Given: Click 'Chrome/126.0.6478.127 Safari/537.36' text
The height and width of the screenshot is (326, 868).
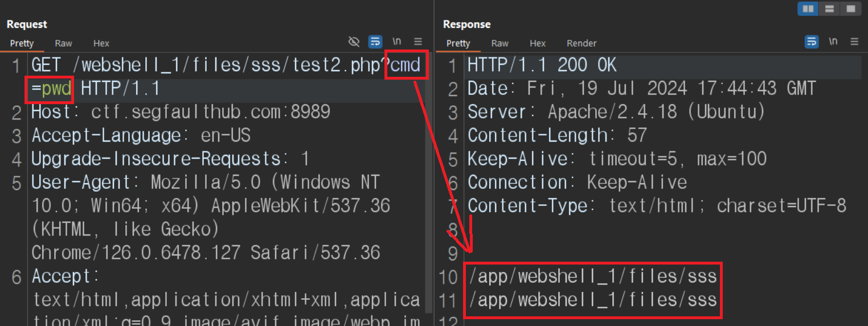Looking at the screenshot, I should (206, 252).
